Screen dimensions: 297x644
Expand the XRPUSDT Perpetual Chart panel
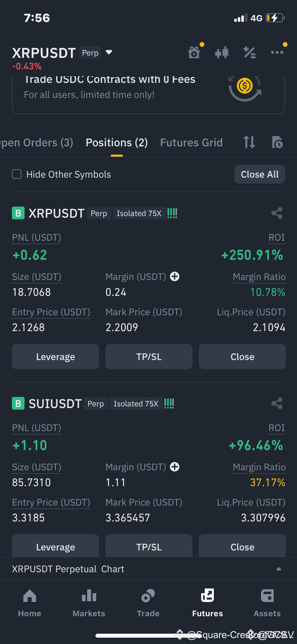pyautogui.click(x=148, y=569)
